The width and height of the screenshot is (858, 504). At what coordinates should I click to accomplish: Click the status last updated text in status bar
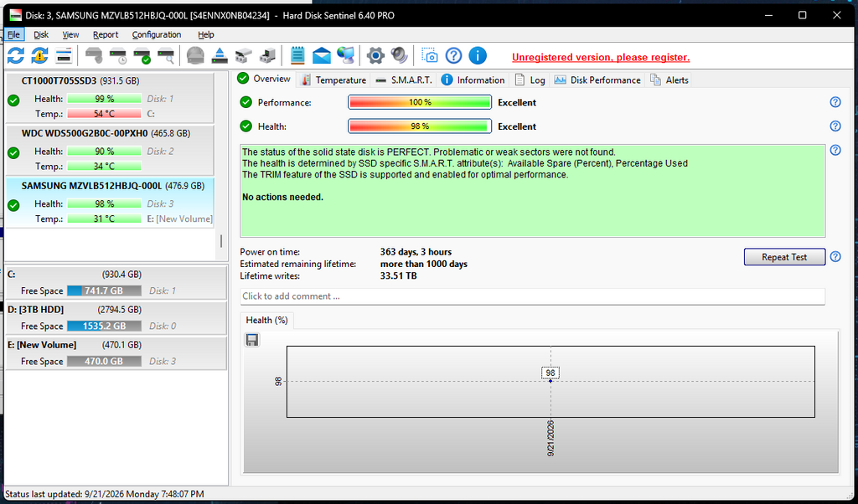click(x=105, y=494)
